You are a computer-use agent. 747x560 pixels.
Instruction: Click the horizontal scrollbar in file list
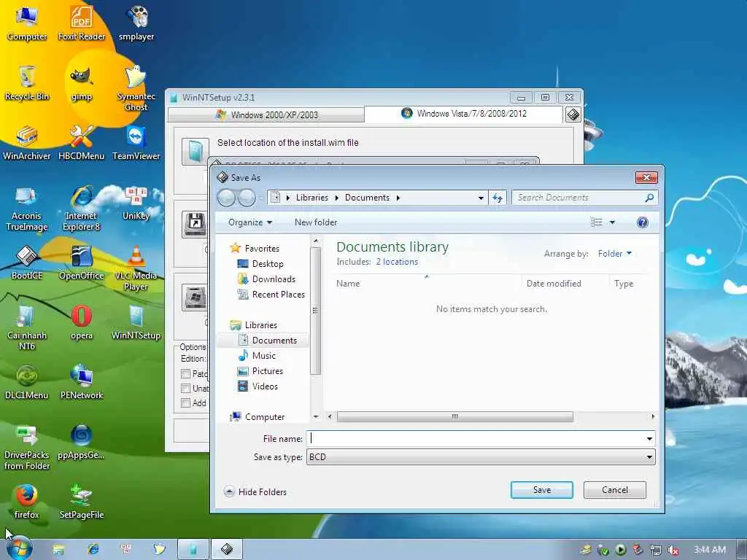coord(455,416)
